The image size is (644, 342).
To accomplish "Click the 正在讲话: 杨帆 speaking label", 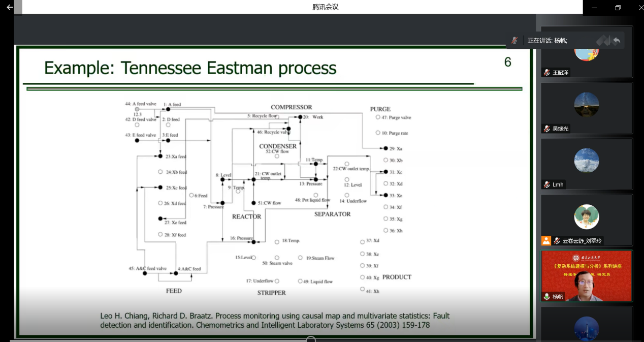I will (x=548, y=41).
